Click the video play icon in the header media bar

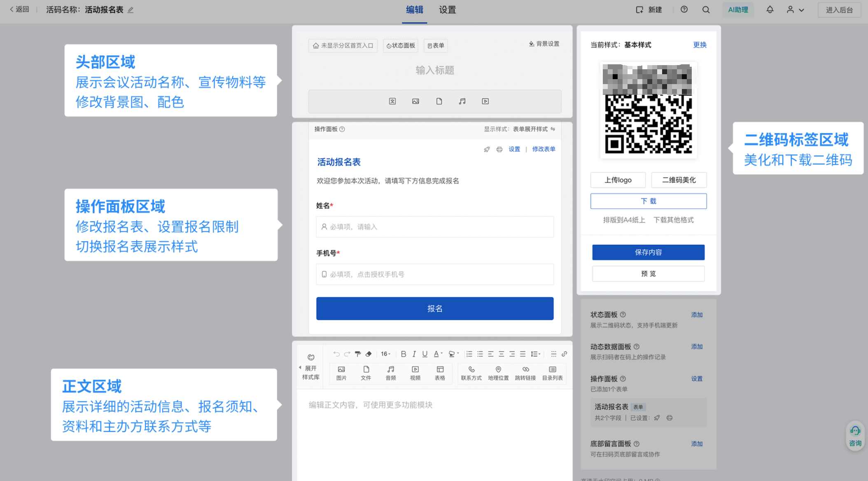(485, 101)
